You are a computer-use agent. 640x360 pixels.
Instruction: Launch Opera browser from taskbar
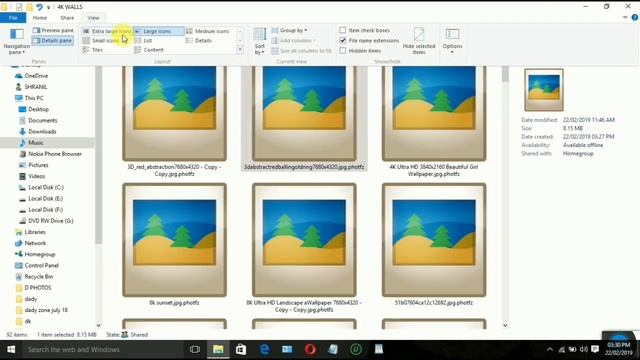click(x=310, y=349)
